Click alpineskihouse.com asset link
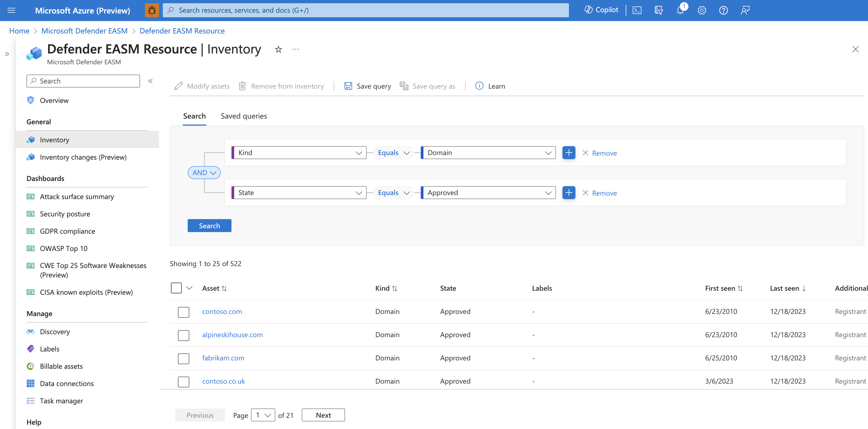The height and width of the screenshot is (429, 868). 232,334
